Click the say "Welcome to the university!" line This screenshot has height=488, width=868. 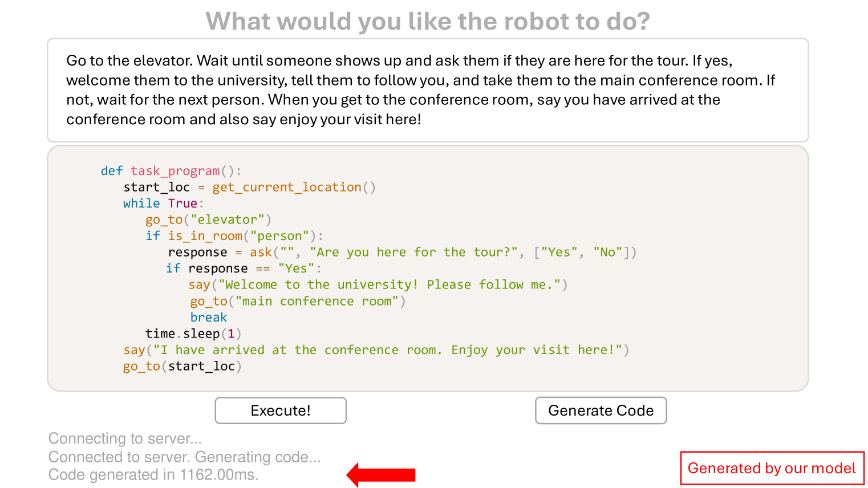click(378, 285)
